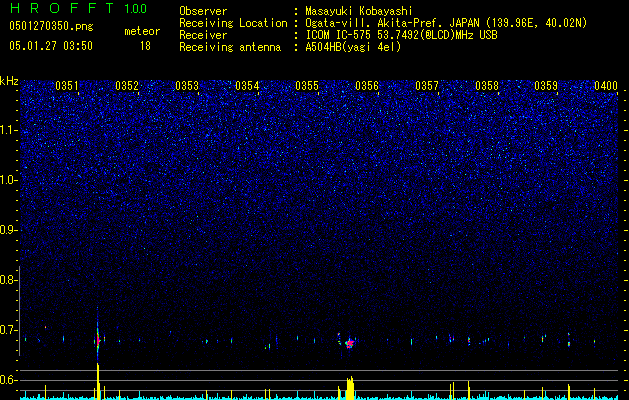Click the 0352 time marker
Screen dimensions: 629x400
pyautogui.click(x=127, y=85)
